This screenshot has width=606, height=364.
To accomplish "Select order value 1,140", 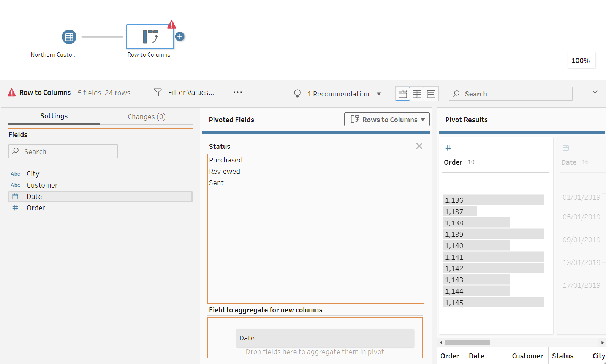I will tap(476, 245).
